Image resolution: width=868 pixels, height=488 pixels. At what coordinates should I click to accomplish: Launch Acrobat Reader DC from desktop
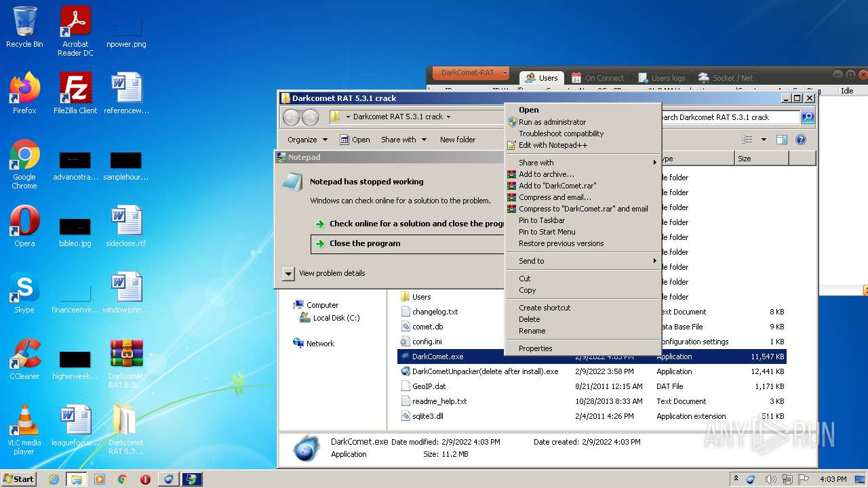pos(75,31)
